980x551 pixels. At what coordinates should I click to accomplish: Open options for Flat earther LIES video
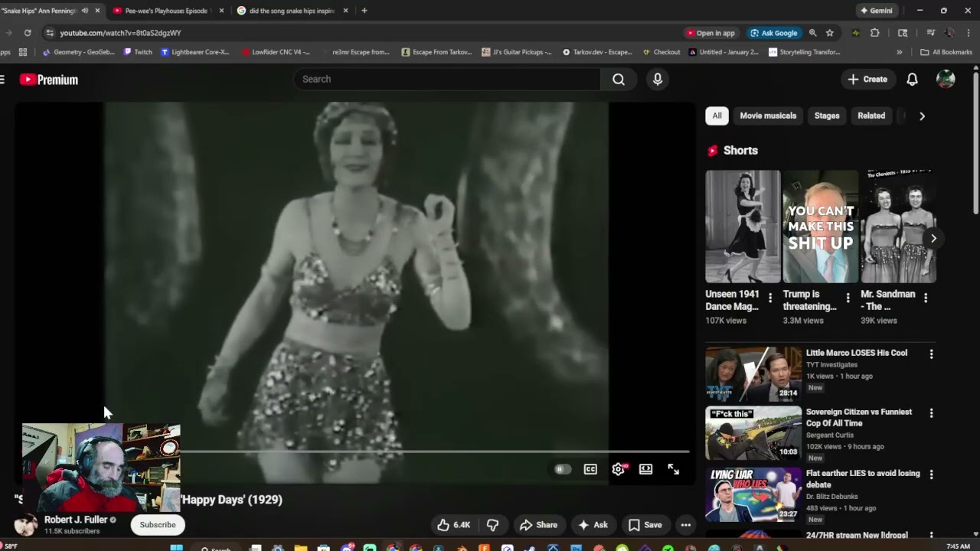931,474
